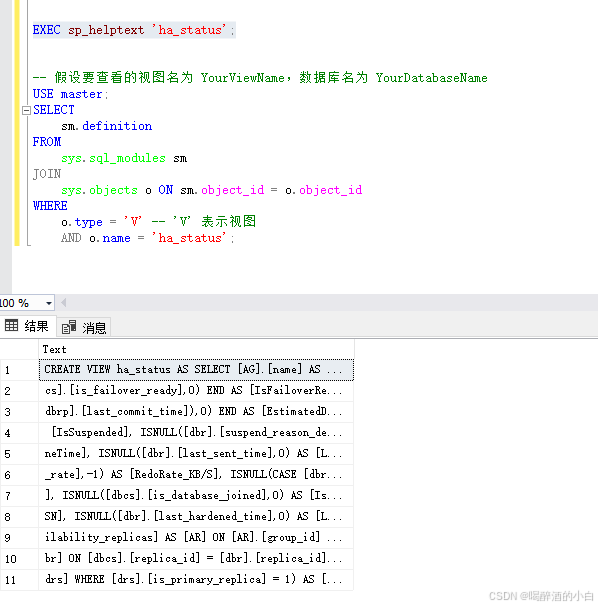Select the cell with is_primary_replica
The height and width of the screenshot is (607, 598).
coord(196,580)
